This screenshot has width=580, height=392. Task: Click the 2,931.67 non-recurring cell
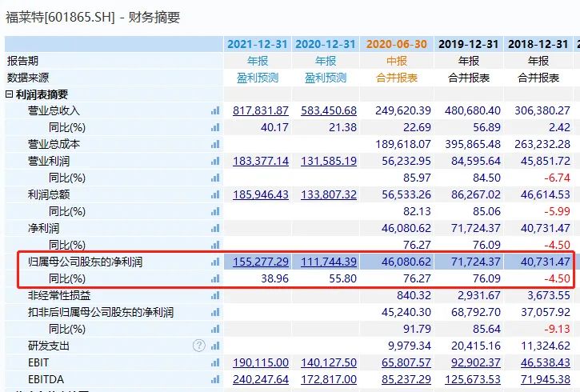(x=479, y=295)
